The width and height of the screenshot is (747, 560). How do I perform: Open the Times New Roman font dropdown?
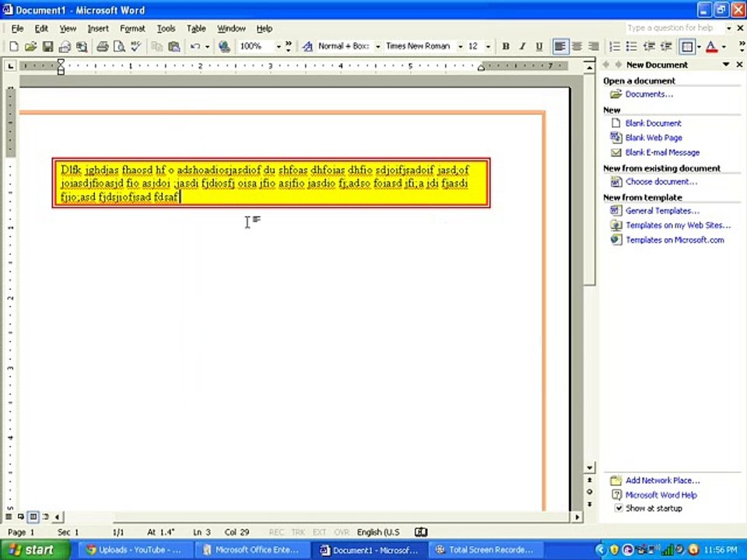pyautogui.click(x=460, y=47)
